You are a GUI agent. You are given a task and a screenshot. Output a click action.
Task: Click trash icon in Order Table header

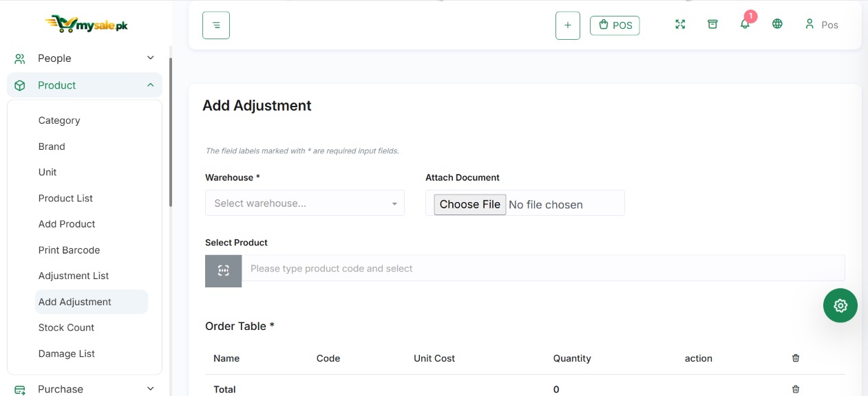(796, 358)
